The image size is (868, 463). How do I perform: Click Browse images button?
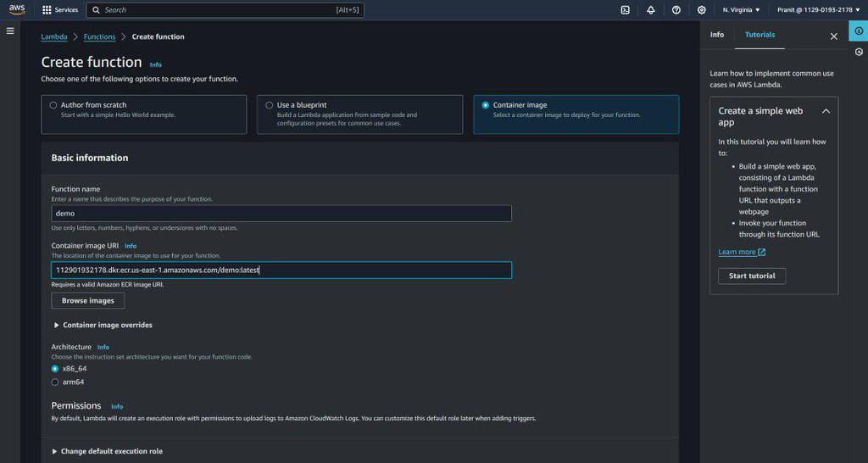(x=88, y=301)
